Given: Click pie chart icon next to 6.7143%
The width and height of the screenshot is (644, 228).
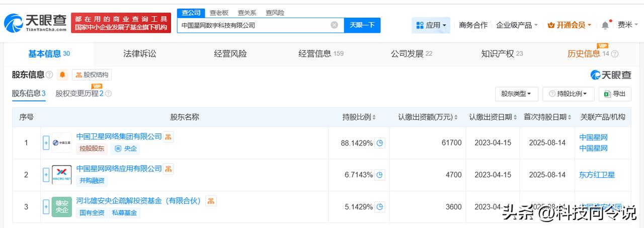Looking at the screenshot, I should click(x=380, y=175).
